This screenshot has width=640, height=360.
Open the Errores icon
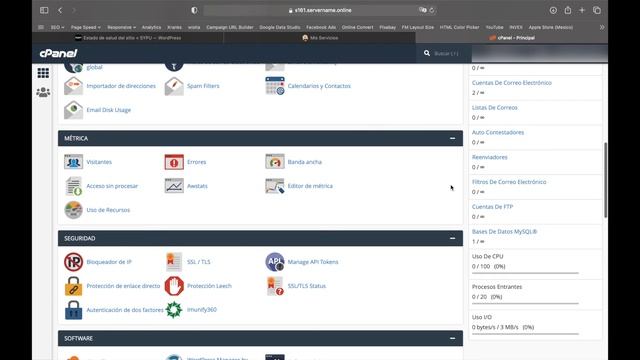pos(174,162)
